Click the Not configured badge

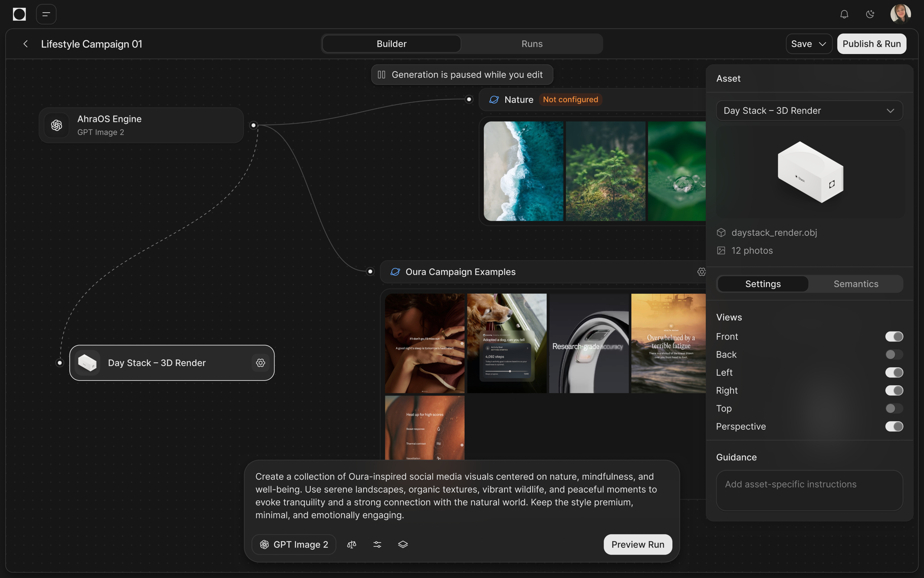(x=571, y=99)
